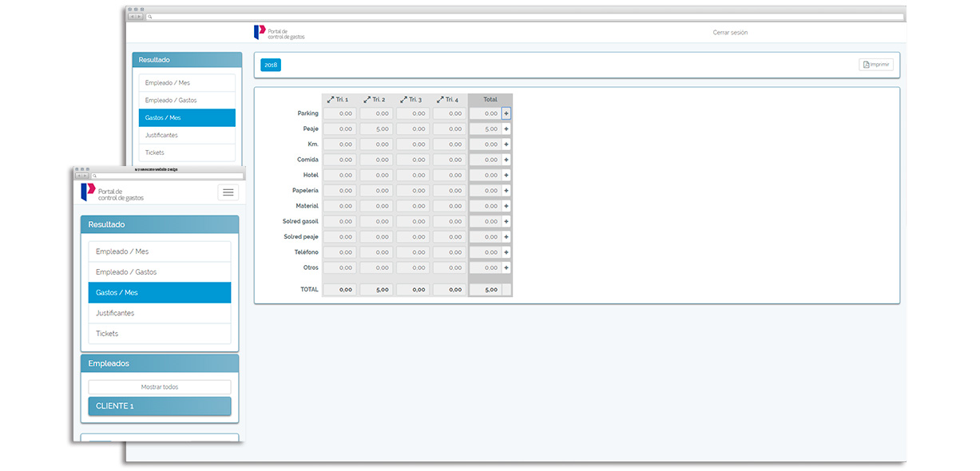980x471 pixels.
Task: Click the plus icon in Papelería row
Action: (x=506, y=191)
